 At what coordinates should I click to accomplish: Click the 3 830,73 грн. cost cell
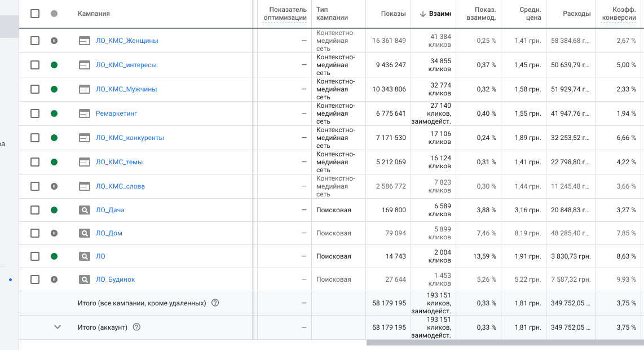click(571, 256)
